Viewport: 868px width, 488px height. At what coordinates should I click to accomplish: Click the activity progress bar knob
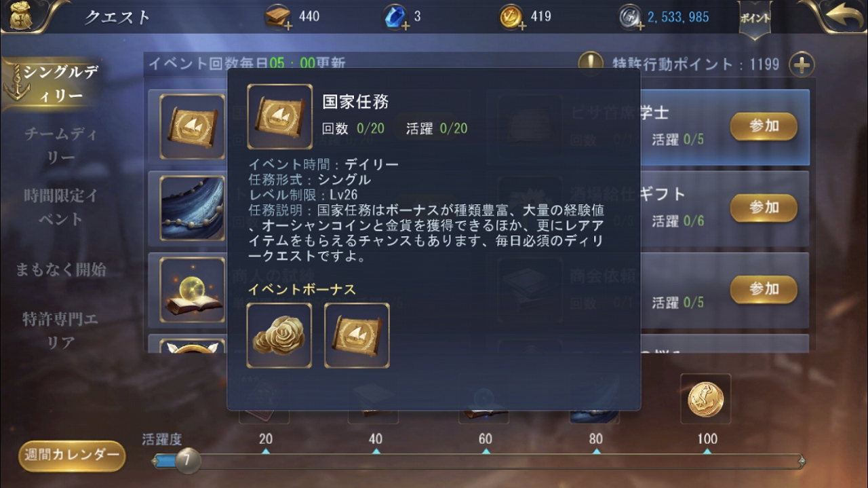(188, 462)
